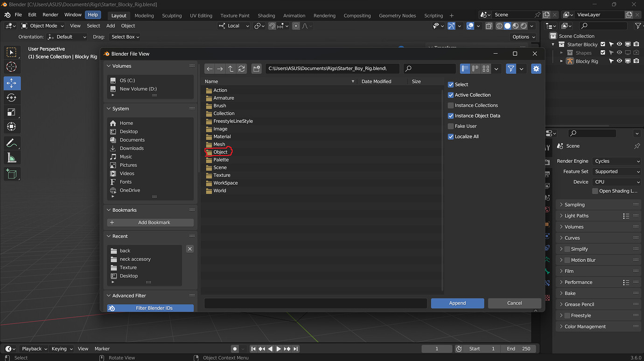Click the file path input field
This screenshot has width=644, height=361.
pyautogui.click(x=332, y=69)
